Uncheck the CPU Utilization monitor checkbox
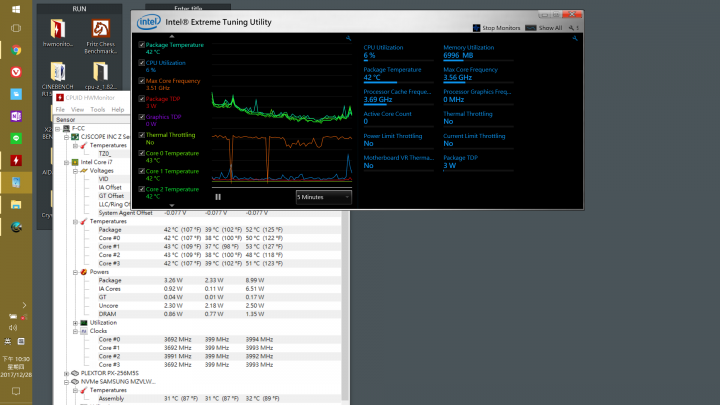720x405 pixels. (x=141, y=63)
